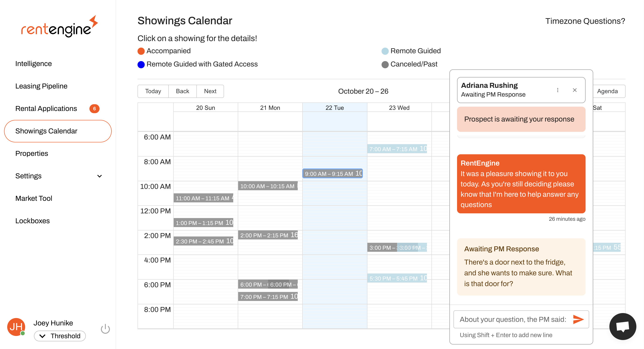Switch to the Agenda view
This screenshot has width=644, height=349.
[608, 91]
